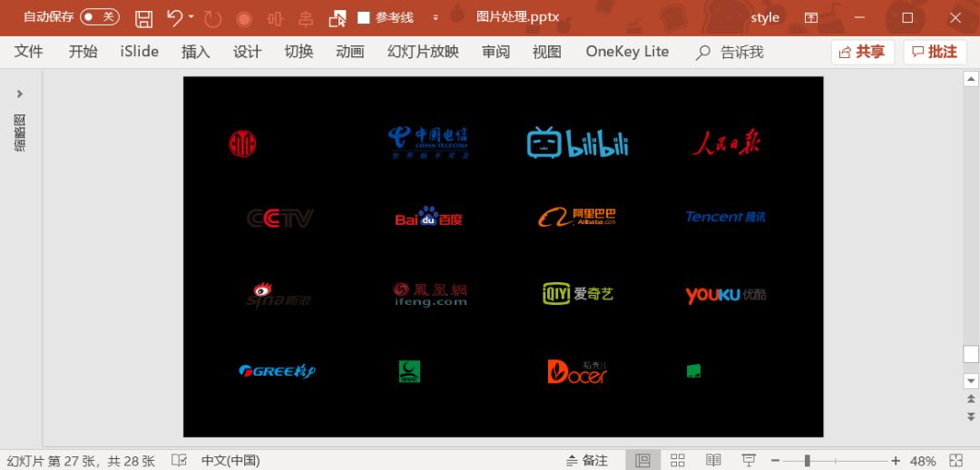Go to previous slide double-arrow button
980x470 pixels.
[971, 398]
